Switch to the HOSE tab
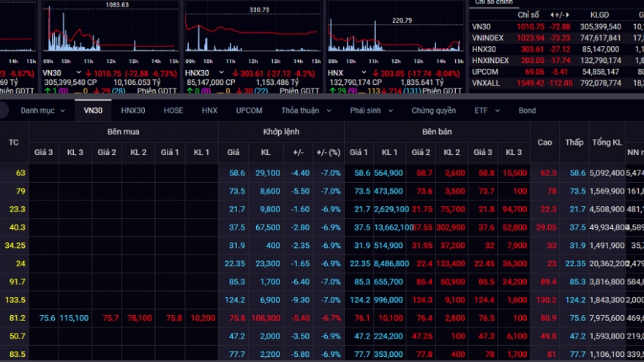Viewport: 644px width, 362px height. pyautogui.click(x=173, y=111)
